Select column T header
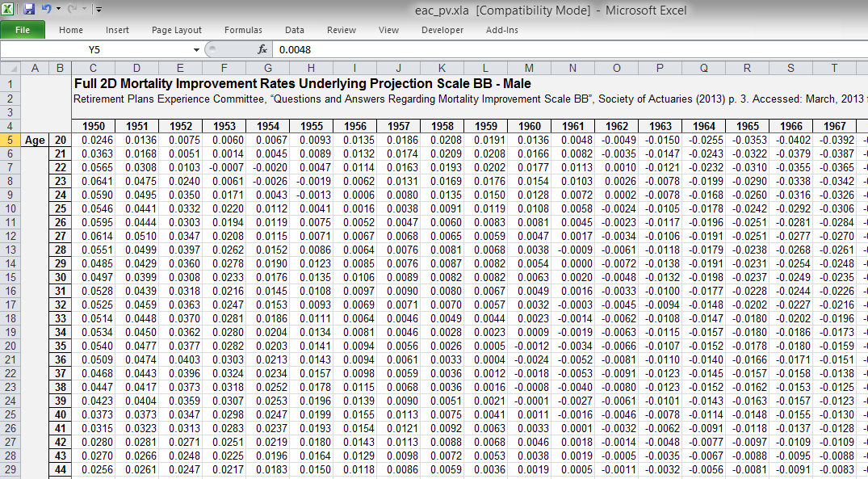Screen dimensions: 868x479 [834, 68]
